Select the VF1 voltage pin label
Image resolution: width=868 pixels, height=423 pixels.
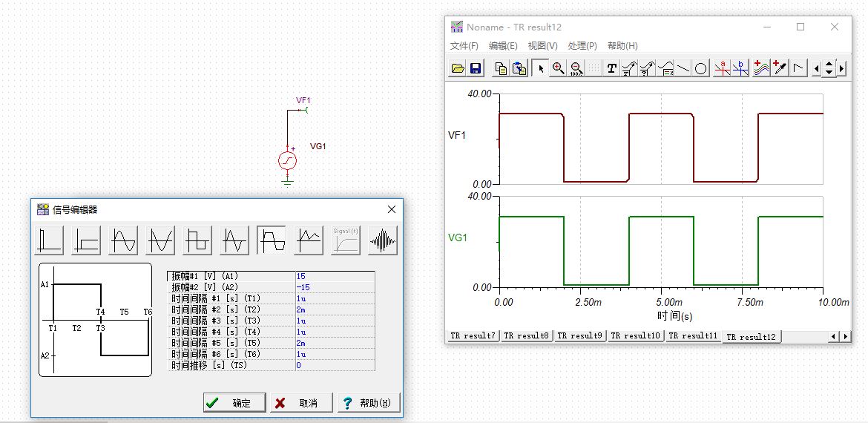click(303, 100)
